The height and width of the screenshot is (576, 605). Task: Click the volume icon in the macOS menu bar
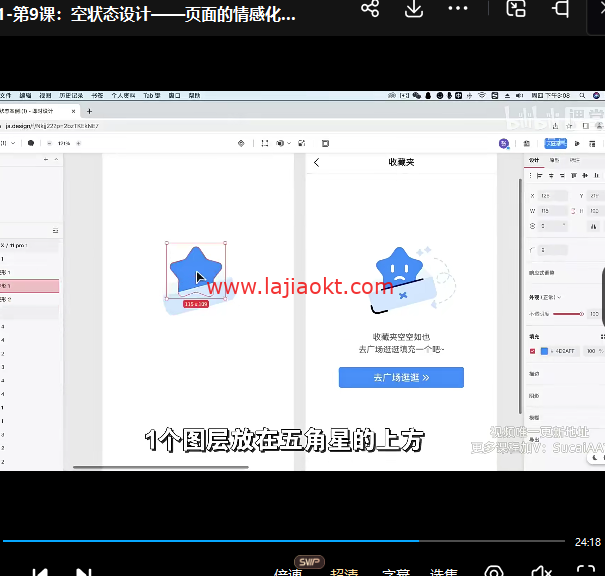(x=519, y=95)
